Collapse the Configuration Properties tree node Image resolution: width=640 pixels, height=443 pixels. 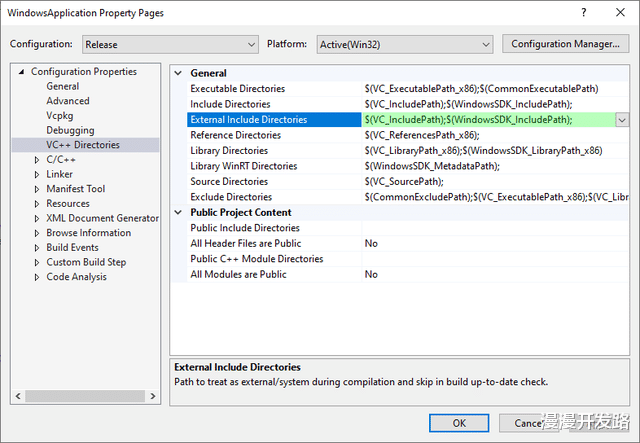(x=21, y=72)
